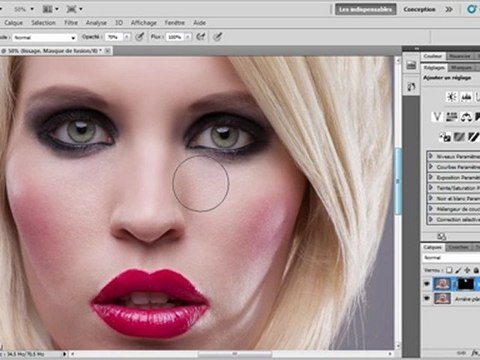
Task: Open the collapsed brush presets panel icon
Action: coord(411,87)
